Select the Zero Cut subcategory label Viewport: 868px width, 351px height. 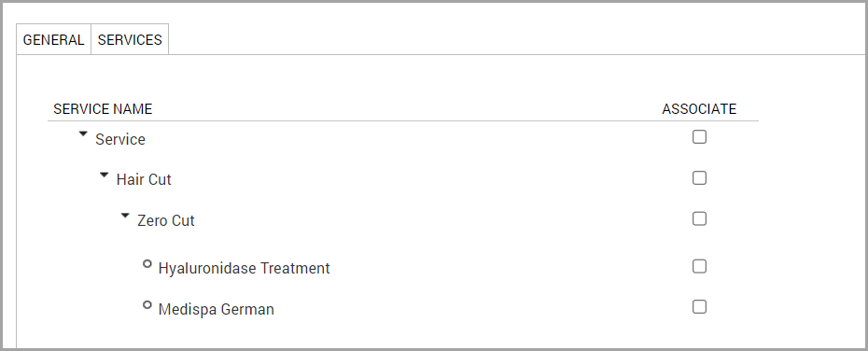tap(166, 221)
